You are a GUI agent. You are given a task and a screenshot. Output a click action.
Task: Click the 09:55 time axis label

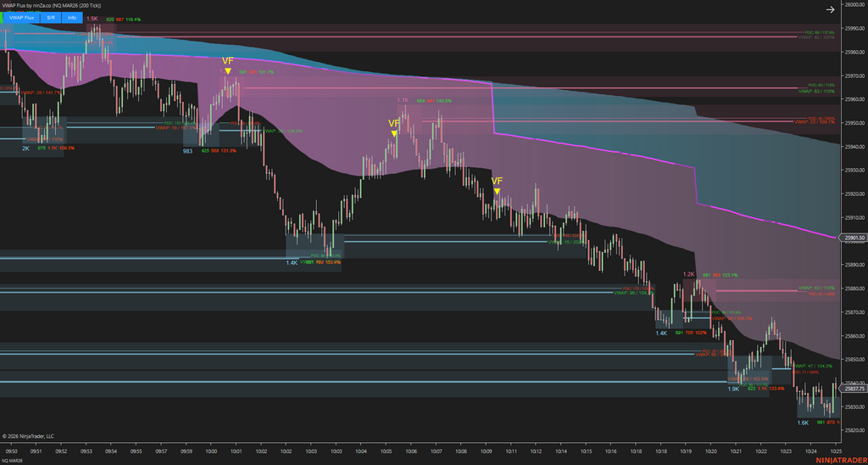click(136, 451)
